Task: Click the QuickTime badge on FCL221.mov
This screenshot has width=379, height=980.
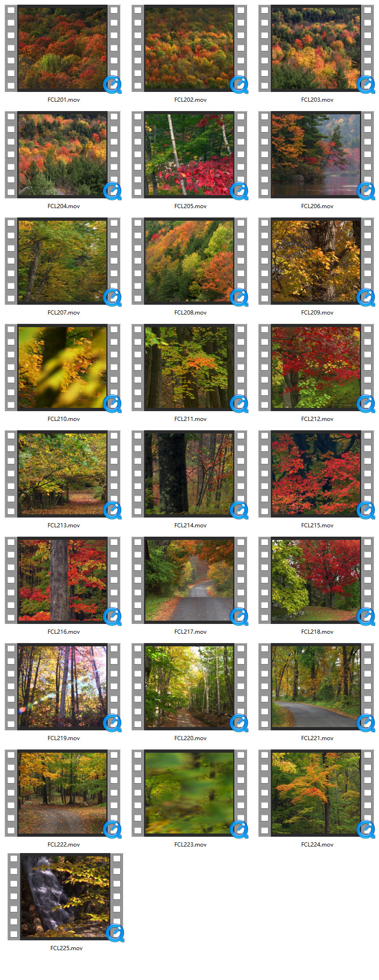Action: click(x=366, y=723)
